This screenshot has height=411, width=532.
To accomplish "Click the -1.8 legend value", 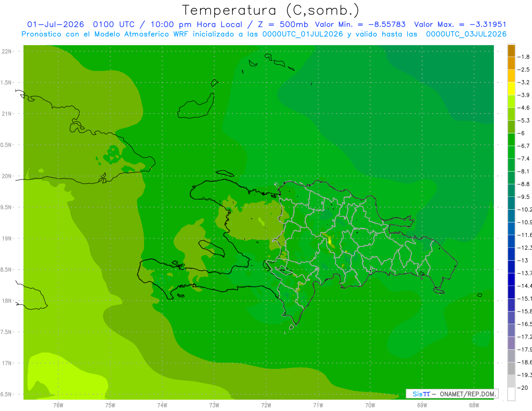I will tap(524, 57).
